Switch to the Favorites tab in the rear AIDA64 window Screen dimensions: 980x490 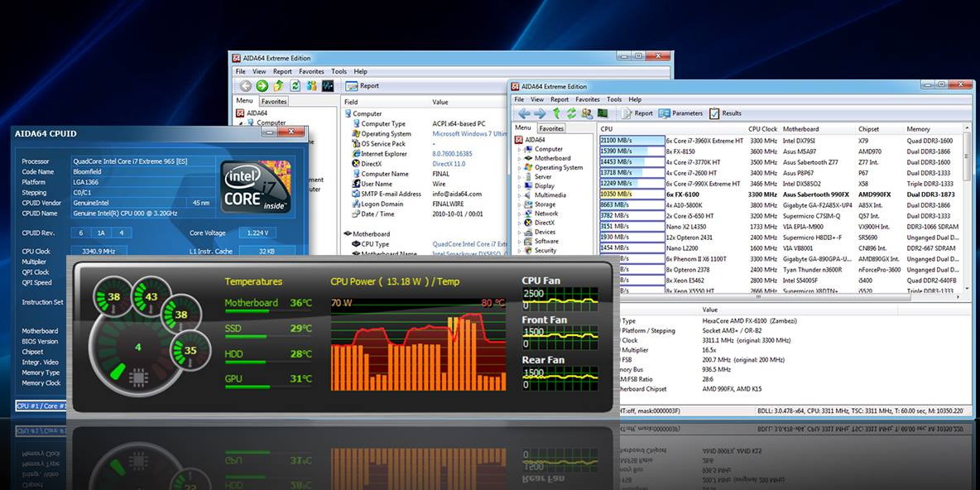(274, 101)
